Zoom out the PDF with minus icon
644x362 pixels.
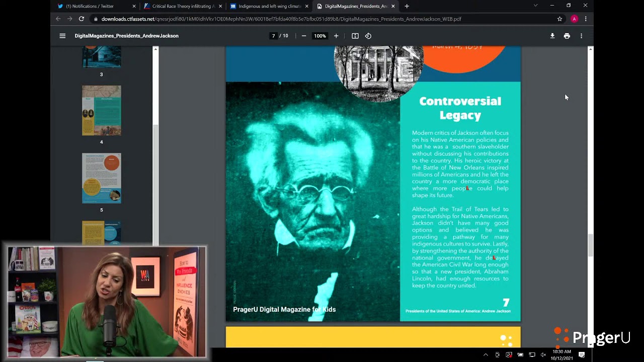(304, 36)
